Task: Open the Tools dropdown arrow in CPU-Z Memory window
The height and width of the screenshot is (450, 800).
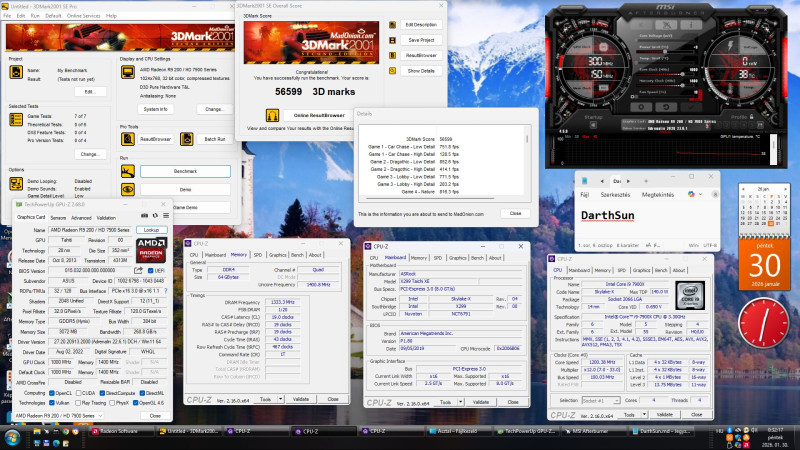Action: click(281, 399)
